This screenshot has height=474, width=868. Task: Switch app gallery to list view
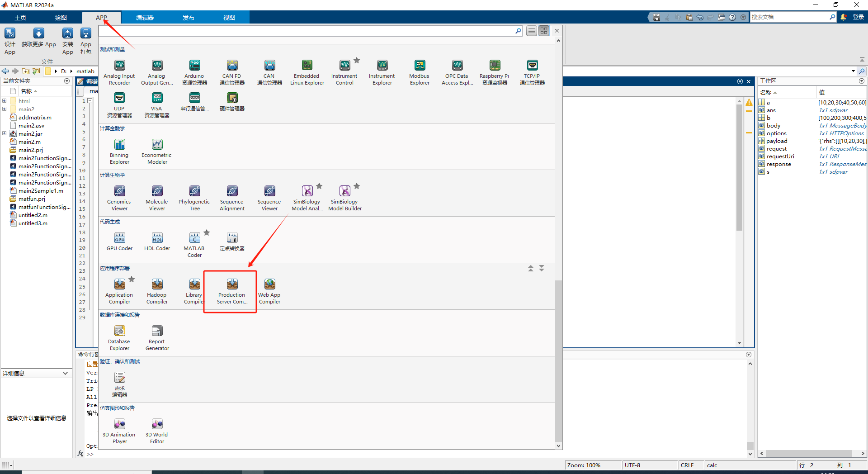532,31
